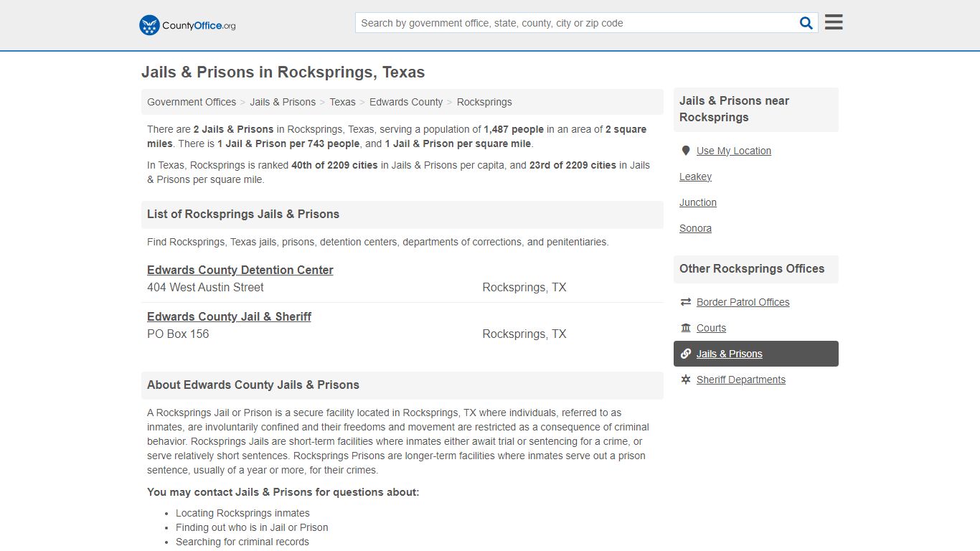Open Edwards County Detention Center listing

click(240, 270)
